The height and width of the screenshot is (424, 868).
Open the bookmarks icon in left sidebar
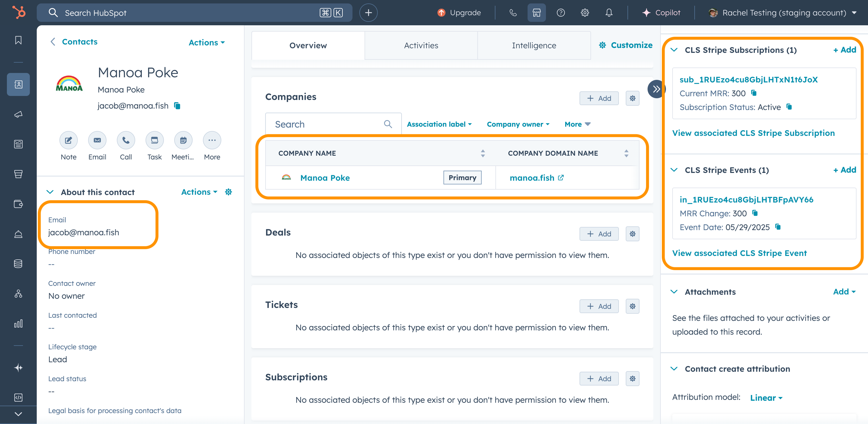18,40
